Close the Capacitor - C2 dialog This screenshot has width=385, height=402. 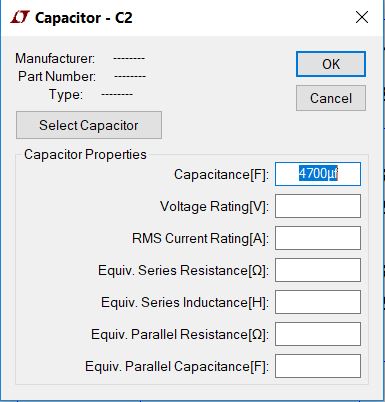[362, 17]
